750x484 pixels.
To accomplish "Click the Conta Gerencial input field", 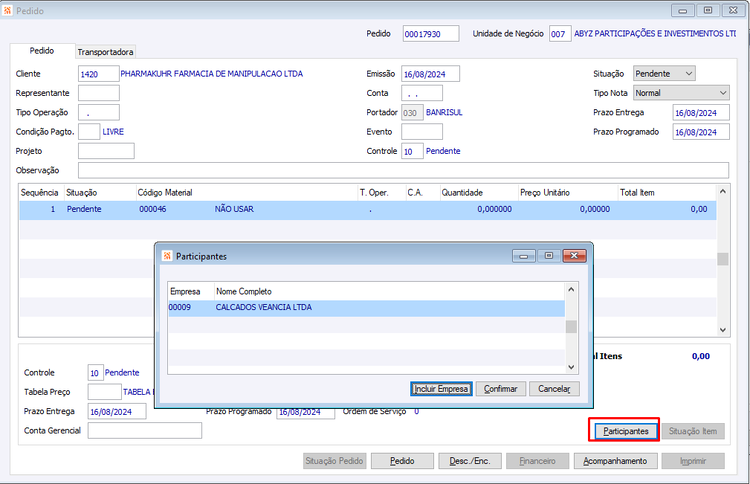I will coord(144,430).
